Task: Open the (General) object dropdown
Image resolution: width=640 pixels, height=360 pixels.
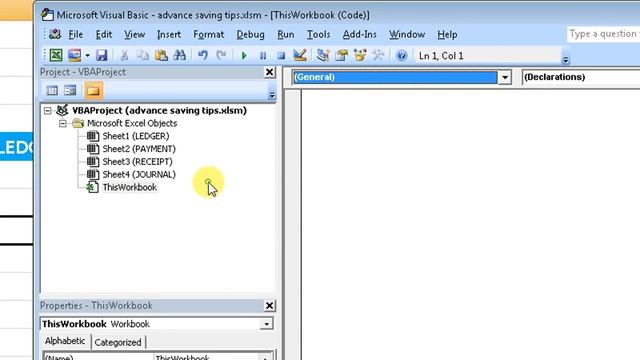Action: [504, 77]
